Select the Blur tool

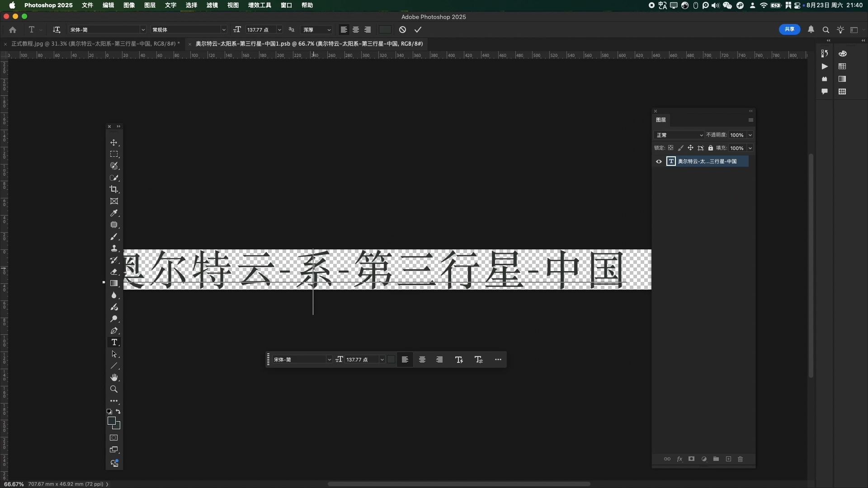point(114,296)
